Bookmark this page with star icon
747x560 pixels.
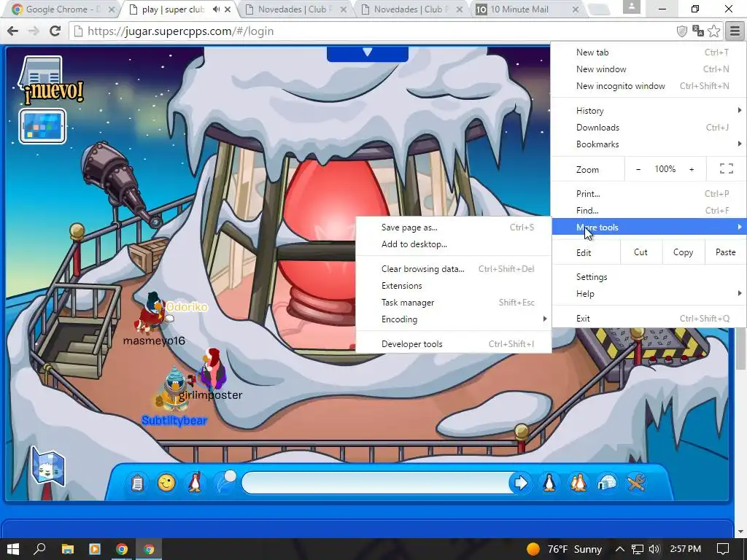click(x=713, y=31)
